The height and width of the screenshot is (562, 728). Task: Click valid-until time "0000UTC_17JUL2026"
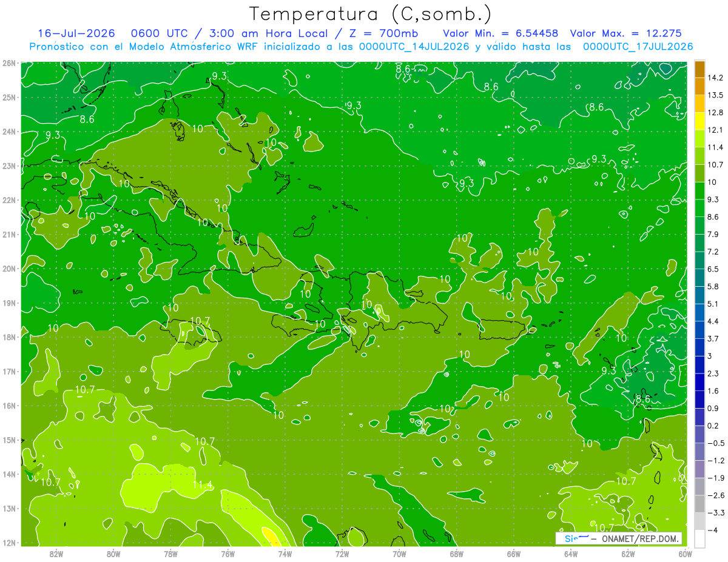[638, 47]
